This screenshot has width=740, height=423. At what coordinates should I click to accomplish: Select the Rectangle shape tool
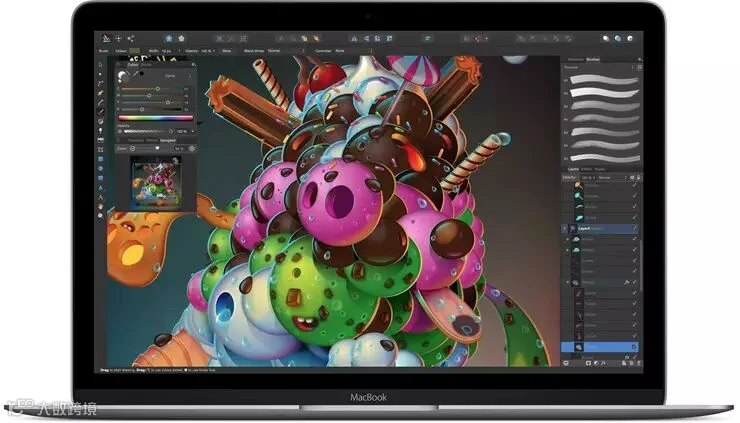tap(101, 159)
